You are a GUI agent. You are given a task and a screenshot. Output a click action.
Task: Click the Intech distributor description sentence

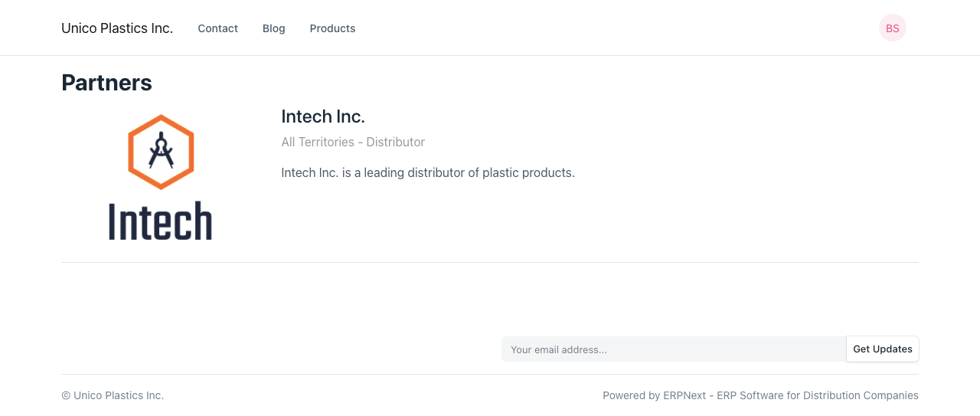427,172
